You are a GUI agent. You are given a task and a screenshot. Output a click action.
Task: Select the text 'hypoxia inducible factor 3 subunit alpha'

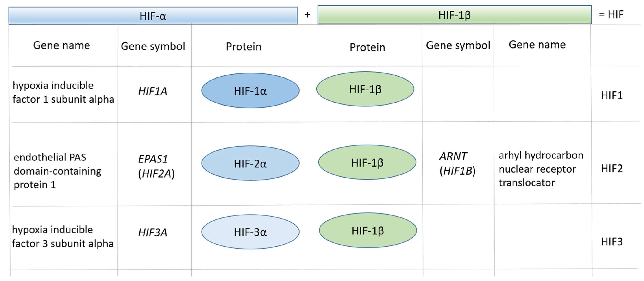click(62, 236)
